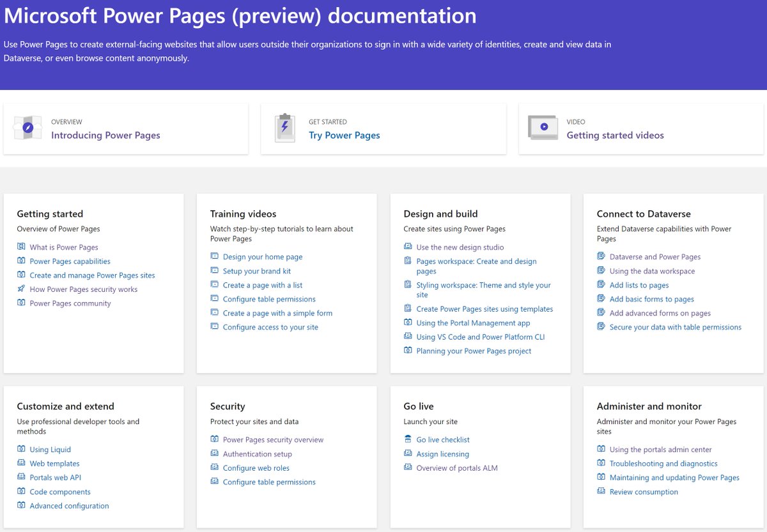Click the icon beside Design your home page
The image size is (767, 532).
point(214,257)
